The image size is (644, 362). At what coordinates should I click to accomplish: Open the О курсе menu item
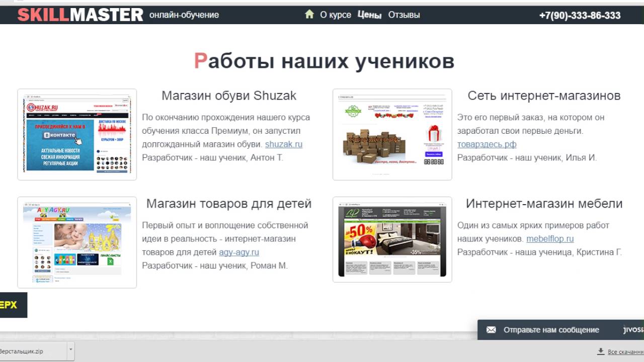pyautogui.click(x=336, y=15)
